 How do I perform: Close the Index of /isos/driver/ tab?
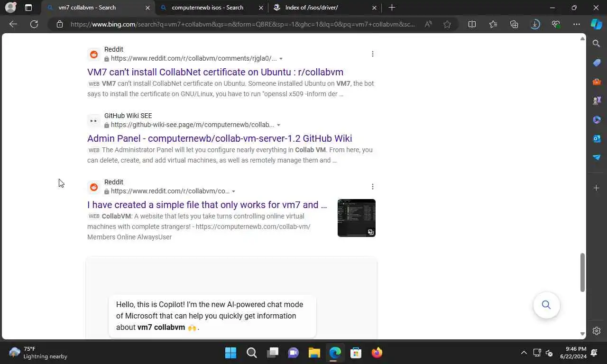click(374, 8)
